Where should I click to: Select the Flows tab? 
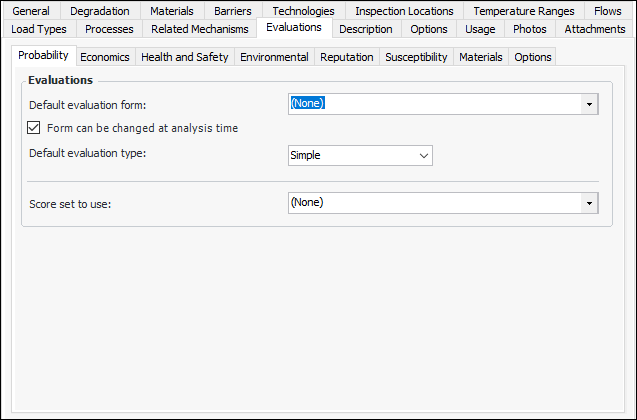pos(607,11)
